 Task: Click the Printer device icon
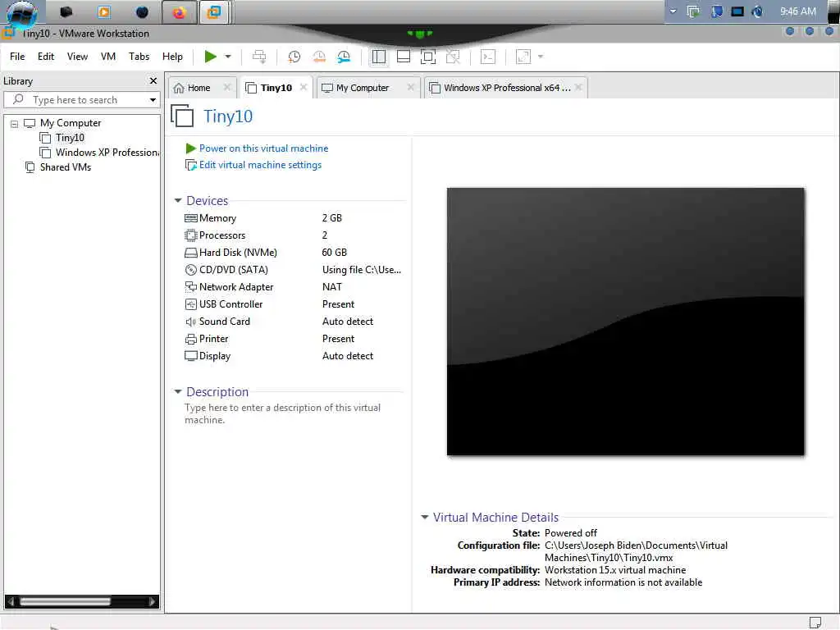(x=190, y=339)
